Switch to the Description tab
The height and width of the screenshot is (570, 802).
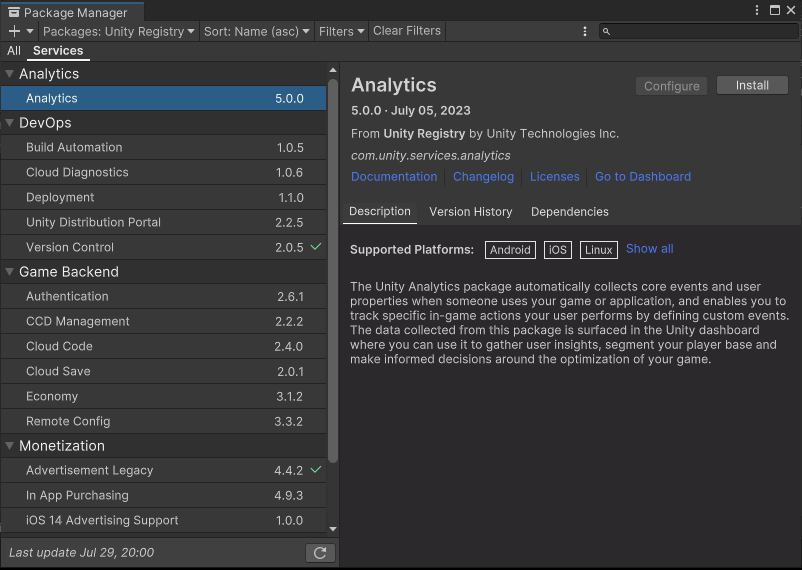pyautogui.click(x=380, y=212)
